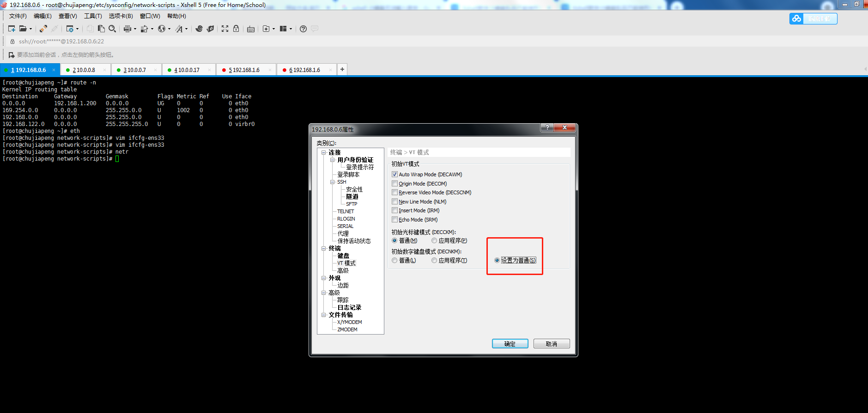Click the Xmanager leaf icon
The width and height of the screenshot is (868, 413).
[x=210, y=29]
